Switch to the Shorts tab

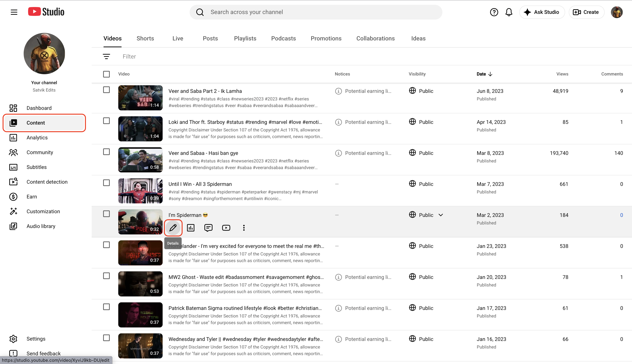[x=145, y=39]
